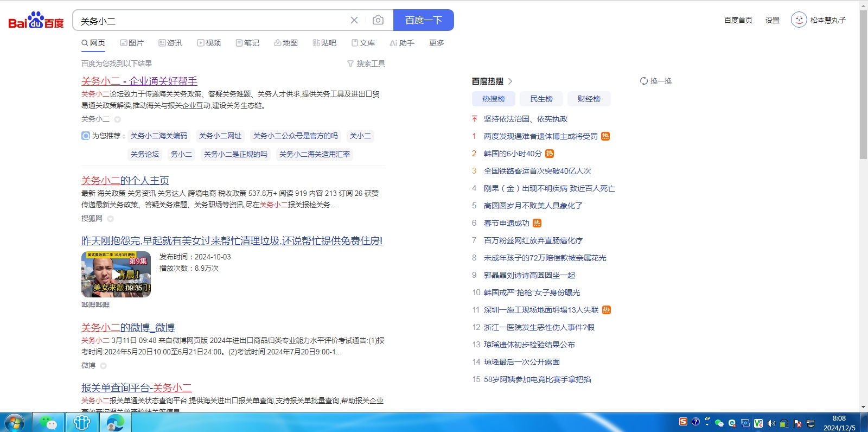Click suggestion 关务小二网址

point(220,136)
